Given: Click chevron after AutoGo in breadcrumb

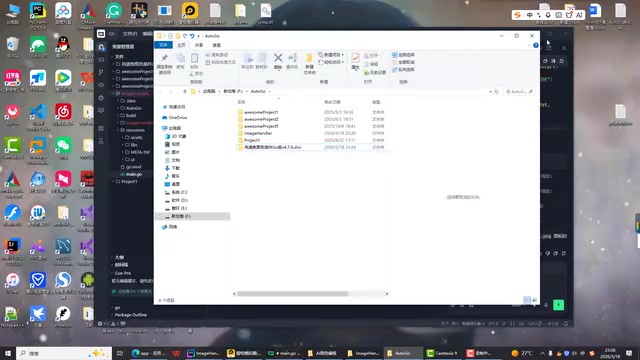Looking at the screenshot, I should click(269, 91).
